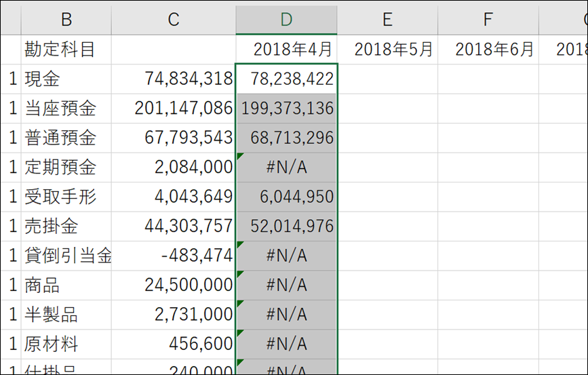Select column C header
The image size is (588, 375).
point(174,20)
